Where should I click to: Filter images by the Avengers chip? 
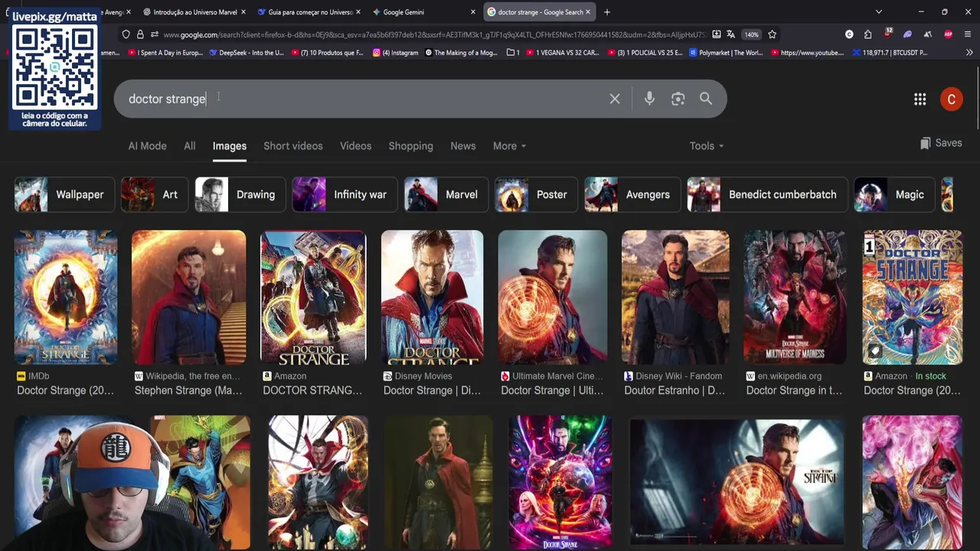tap(632, 194)
